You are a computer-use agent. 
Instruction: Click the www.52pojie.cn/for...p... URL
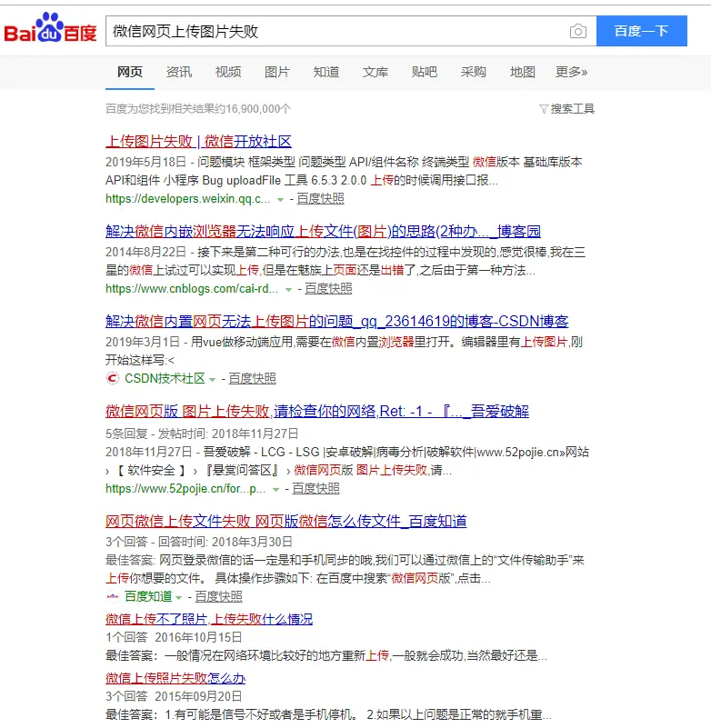185,488
